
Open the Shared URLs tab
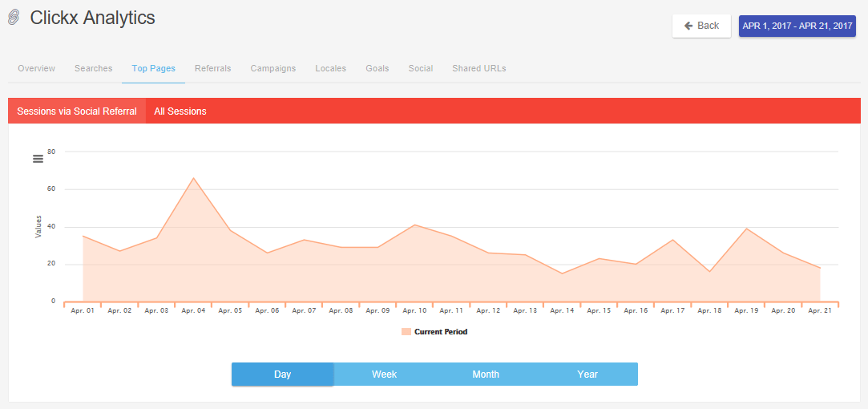click(x=478, y=69)
